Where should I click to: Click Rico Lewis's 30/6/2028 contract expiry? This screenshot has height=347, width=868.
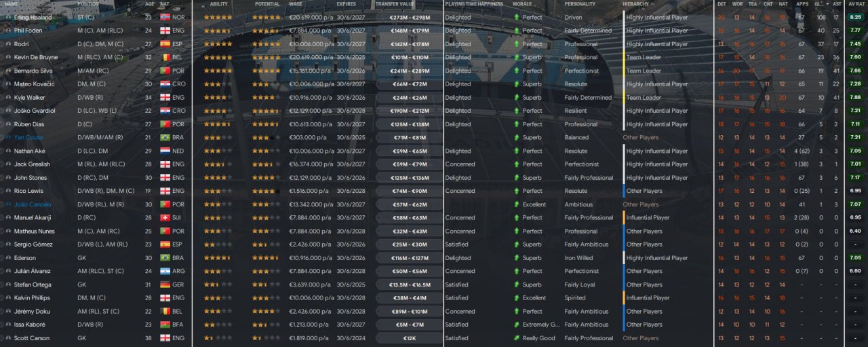coord(351,191)
